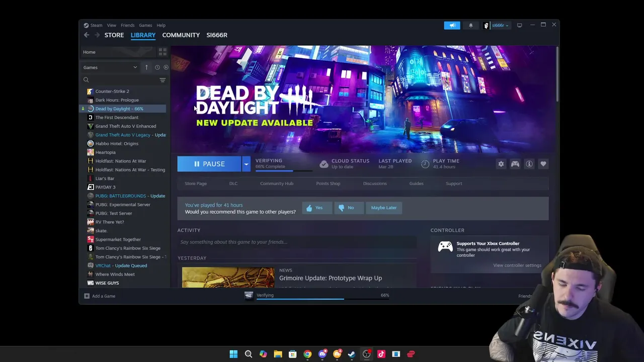
Task: Open Friends chat at bottom right
Action: [x=525, y=296]
